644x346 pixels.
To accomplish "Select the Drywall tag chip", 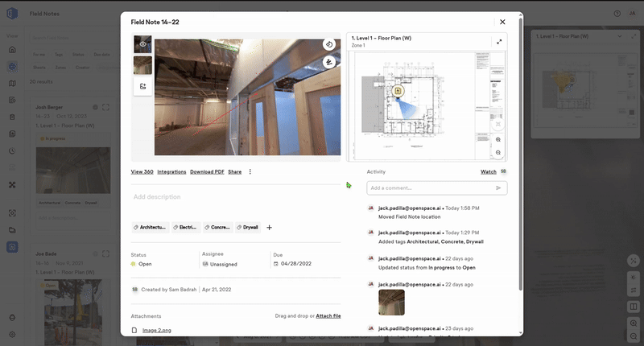I will coord(248,228).
